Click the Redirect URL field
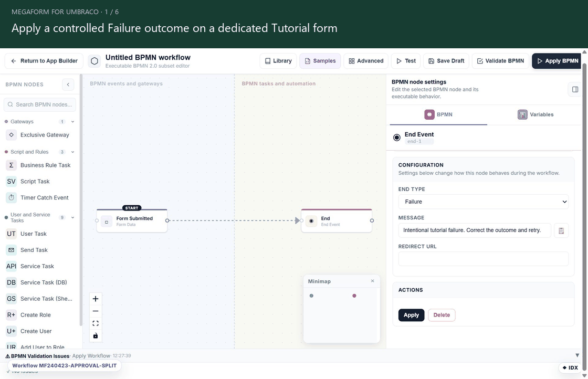The width and height of the screenshot is (588, 379). [x=484, y=259]
